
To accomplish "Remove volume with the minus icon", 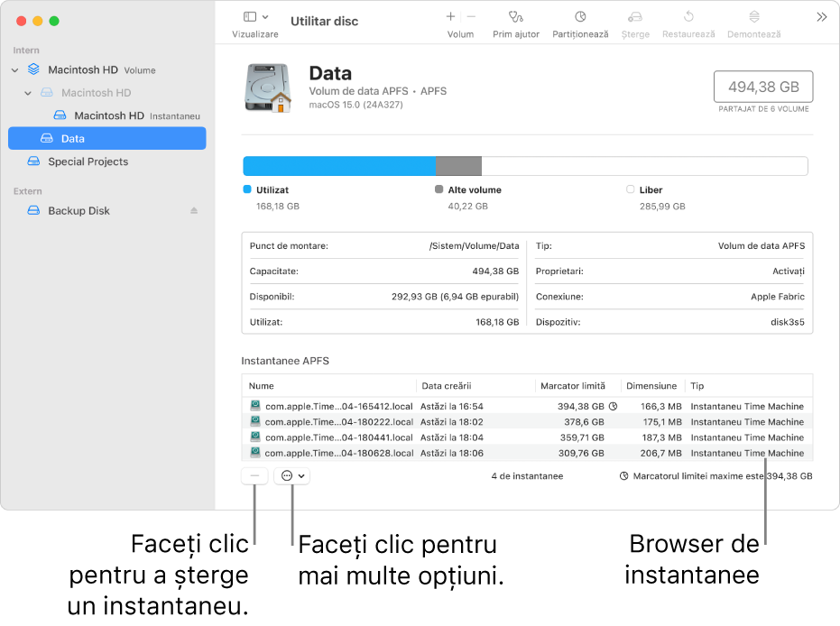I will (x=471, y=16).
